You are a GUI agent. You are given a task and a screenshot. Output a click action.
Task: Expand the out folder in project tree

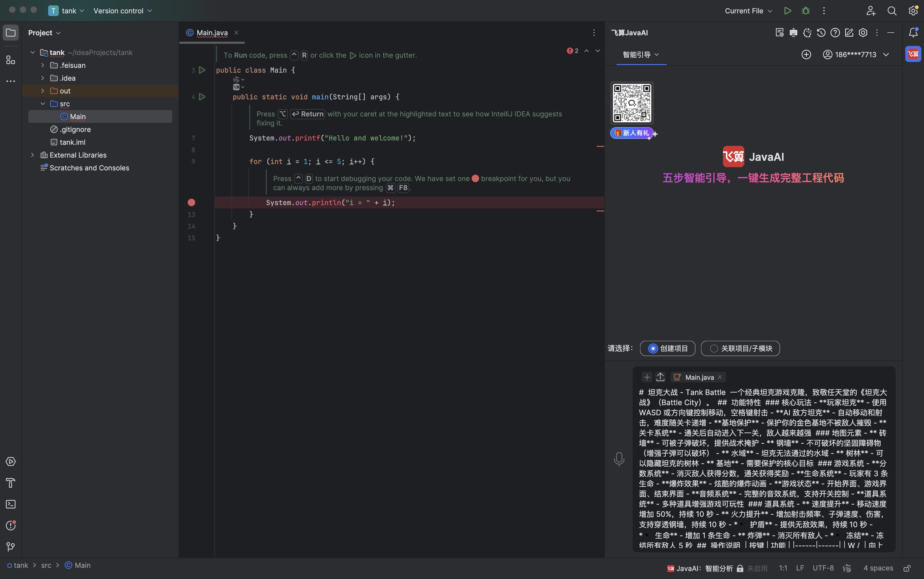[x=43, y=91]
